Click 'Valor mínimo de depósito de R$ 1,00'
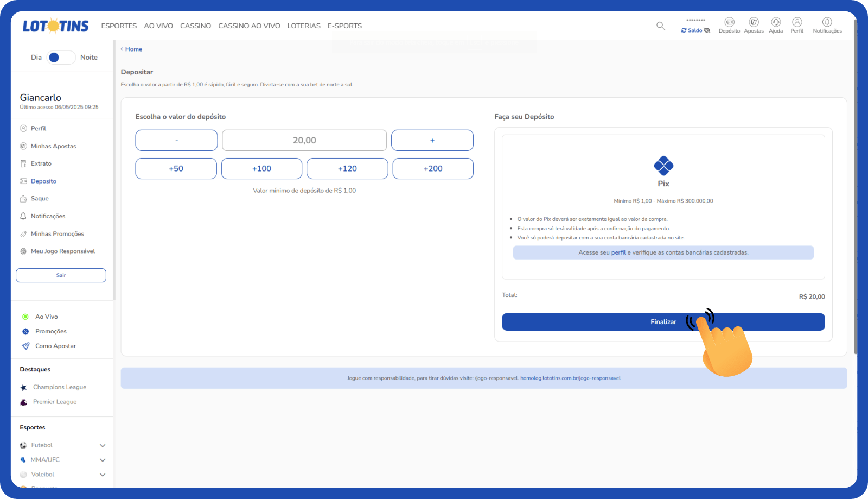 [304, 191]
